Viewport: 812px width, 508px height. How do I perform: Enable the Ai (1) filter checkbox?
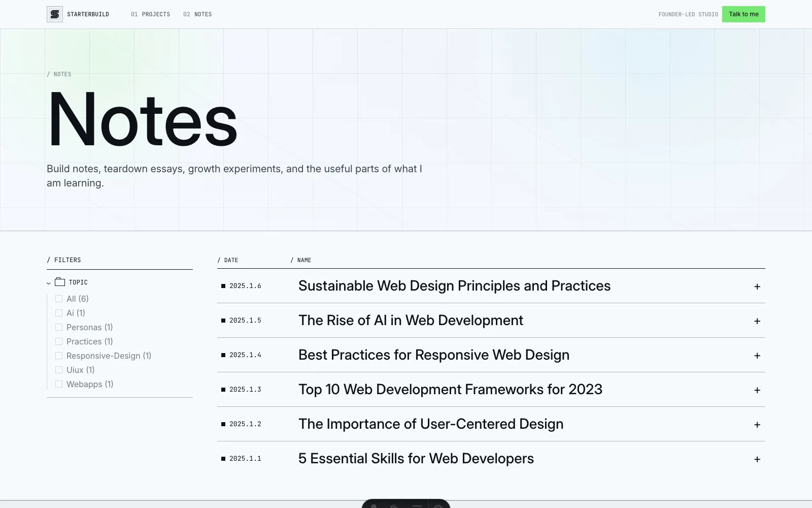(59, 313)
